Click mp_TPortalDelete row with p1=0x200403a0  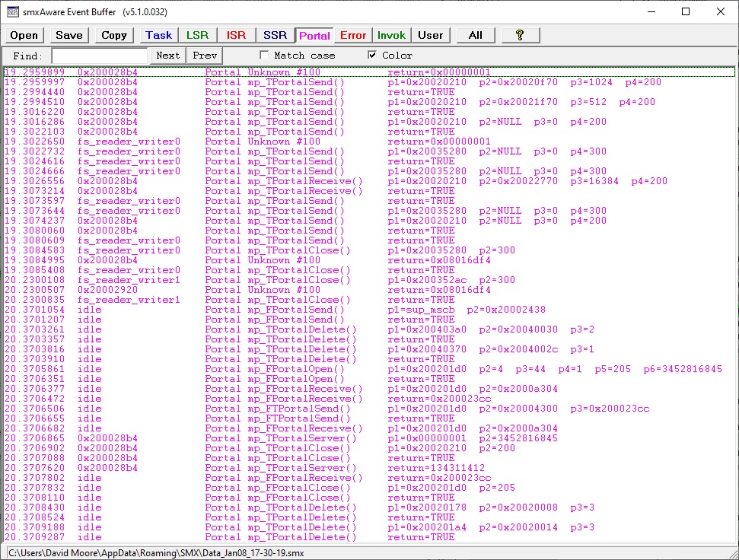click(x=370, y=329)
